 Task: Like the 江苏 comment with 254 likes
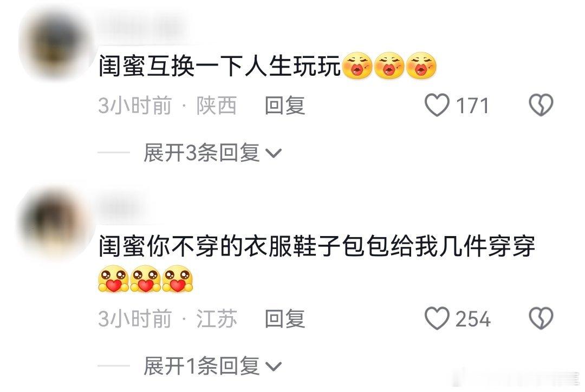[x=437, y=318]
